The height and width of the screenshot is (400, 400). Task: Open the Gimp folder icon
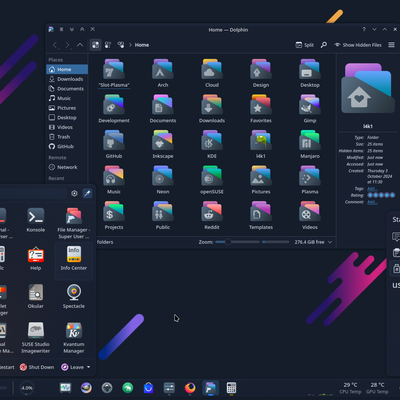click(x=310, y=105)
